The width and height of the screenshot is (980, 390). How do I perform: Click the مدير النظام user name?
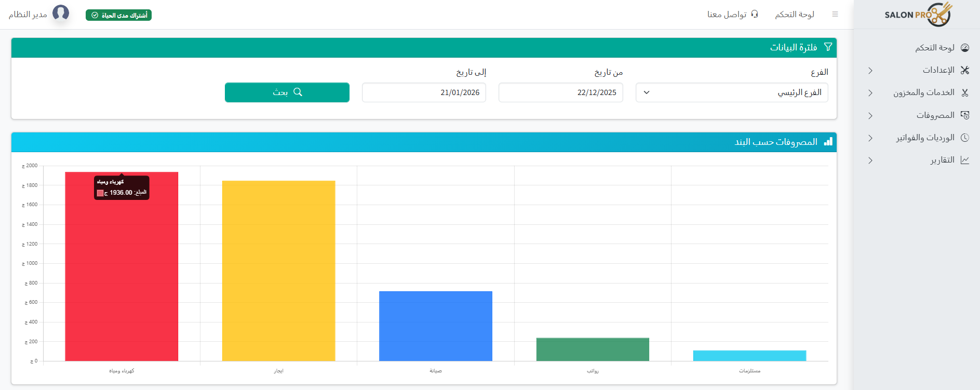pos(28,15)
